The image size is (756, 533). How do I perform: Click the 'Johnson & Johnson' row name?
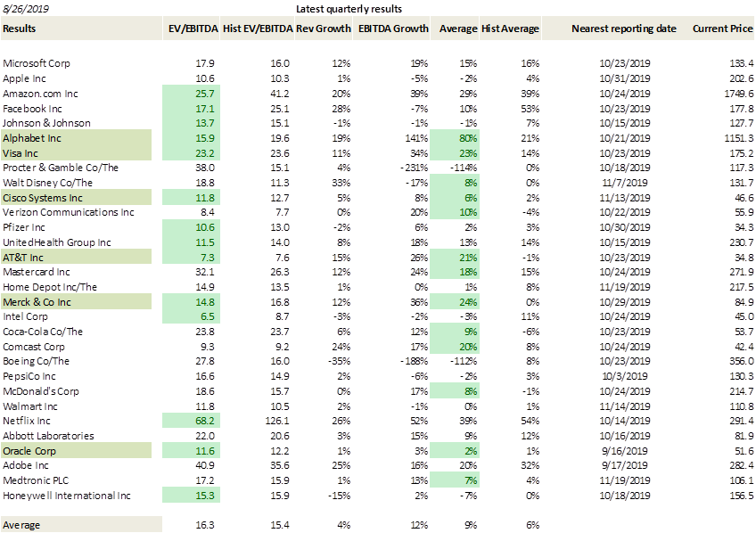click(46, 123)
